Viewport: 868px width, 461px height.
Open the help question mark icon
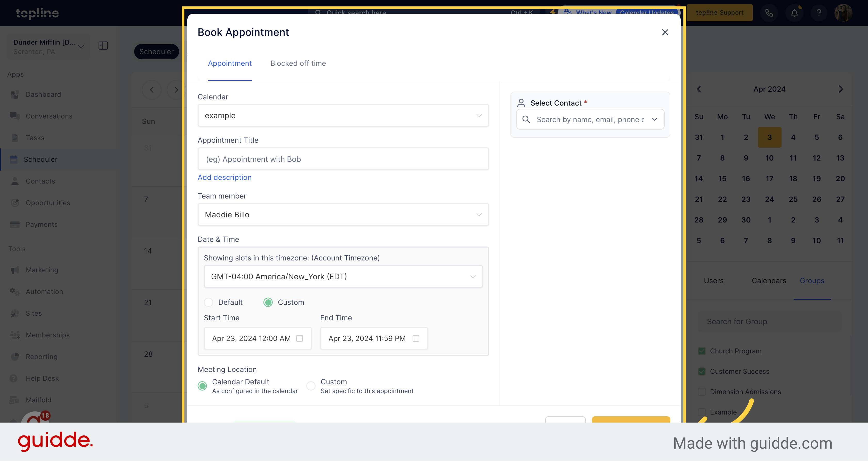[x=819, y=13]
